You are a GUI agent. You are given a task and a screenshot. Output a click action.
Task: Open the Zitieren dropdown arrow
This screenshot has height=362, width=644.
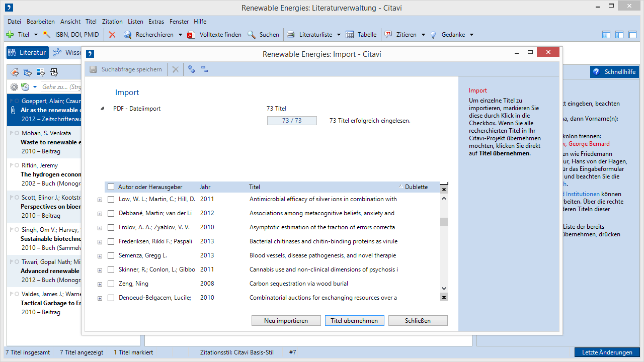423,35
